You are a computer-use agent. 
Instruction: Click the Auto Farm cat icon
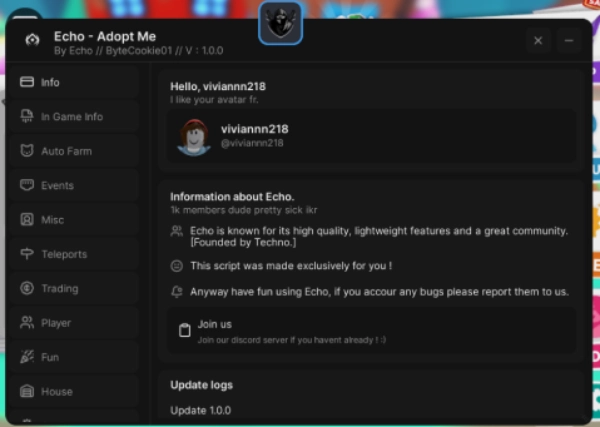[x=27, y=151]
